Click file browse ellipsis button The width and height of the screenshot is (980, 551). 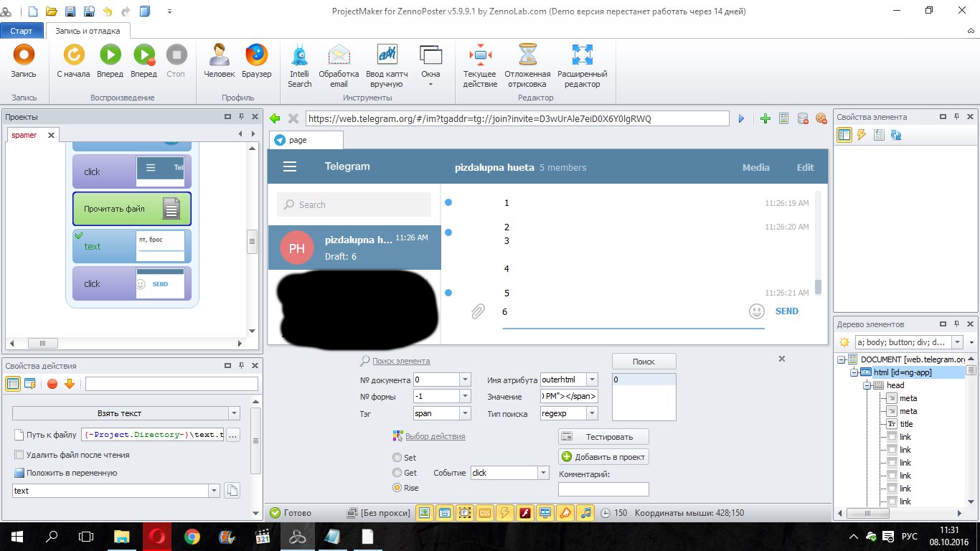pos(233,435)
